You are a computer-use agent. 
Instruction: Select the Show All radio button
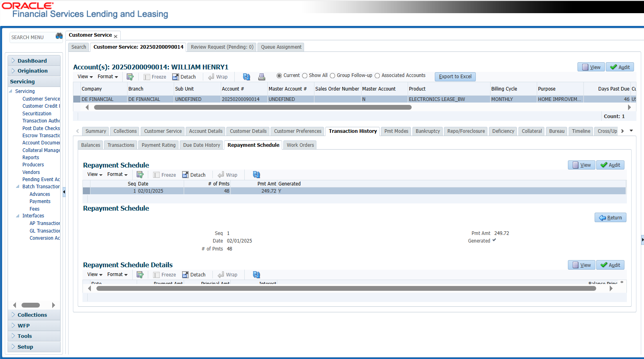(x=305, y=76)
